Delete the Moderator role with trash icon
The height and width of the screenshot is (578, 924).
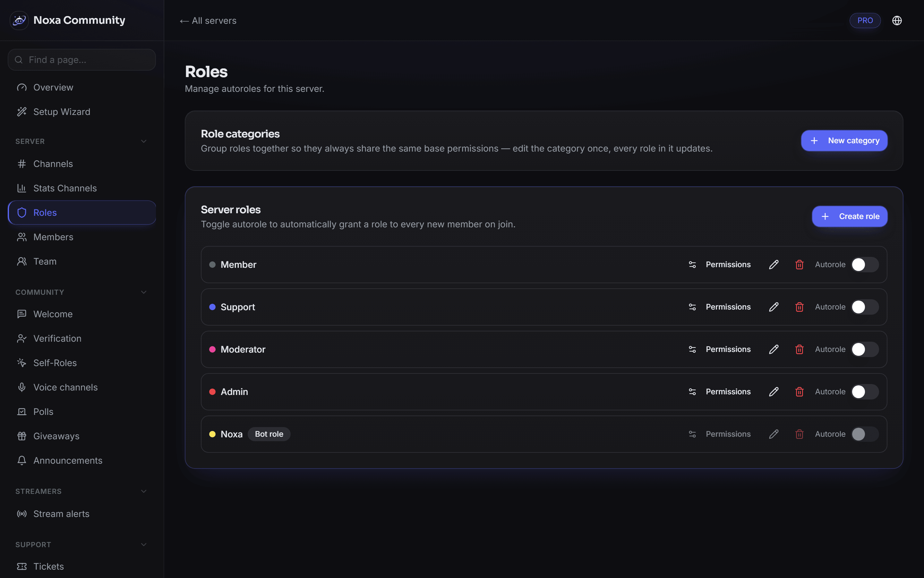pyautogui.click(x=800, y=349)
